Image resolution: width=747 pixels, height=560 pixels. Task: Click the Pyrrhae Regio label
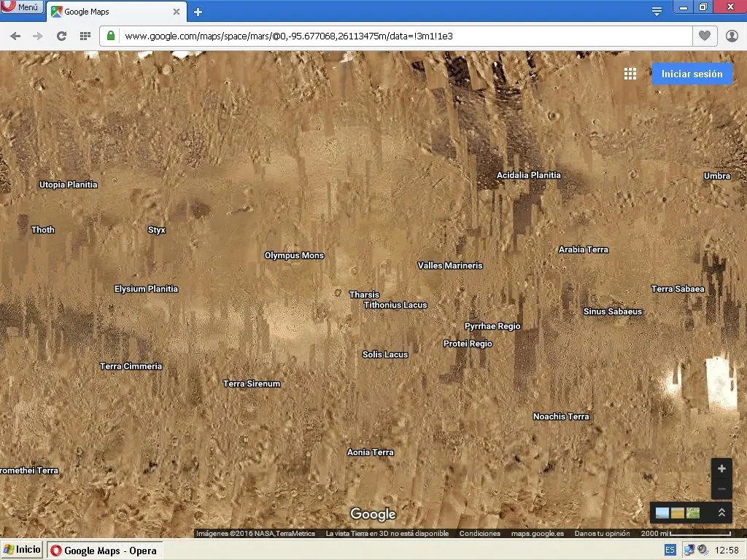[x=492, y=326]
